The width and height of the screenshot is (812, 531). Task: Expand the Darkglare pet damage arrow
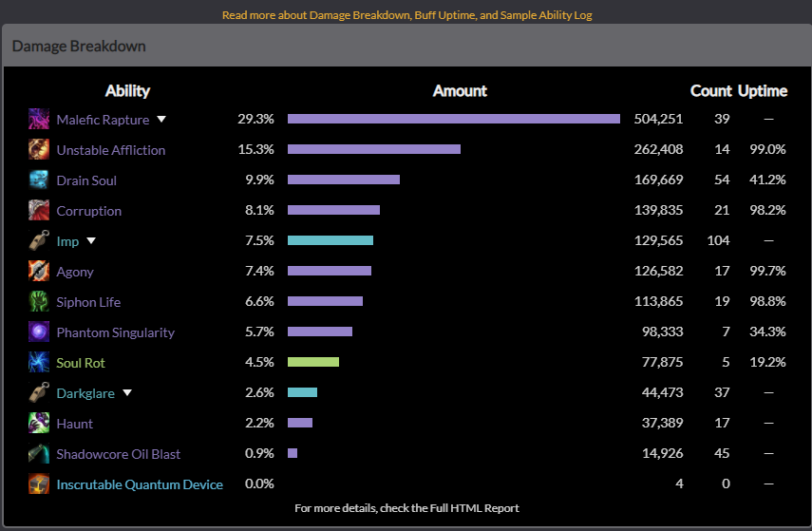click(x=127, y=393)
